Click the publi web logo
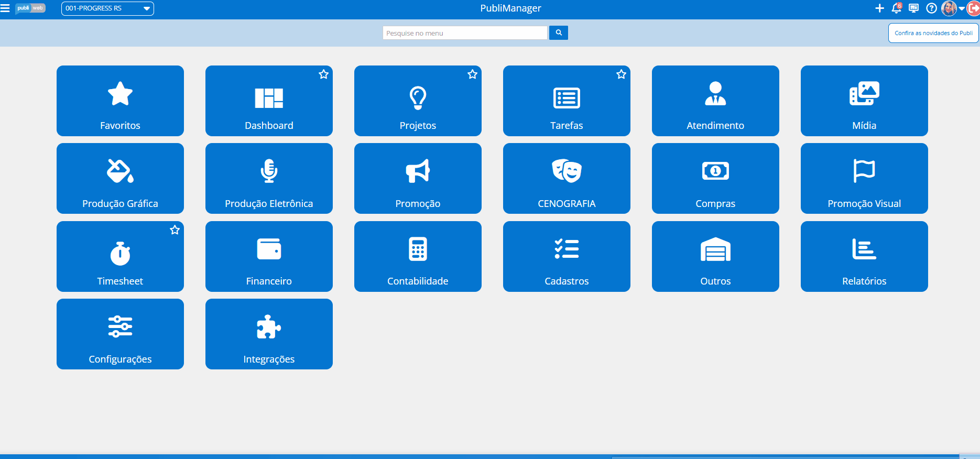The height and width of the screenshot is (459, 980). coord(30,8)
